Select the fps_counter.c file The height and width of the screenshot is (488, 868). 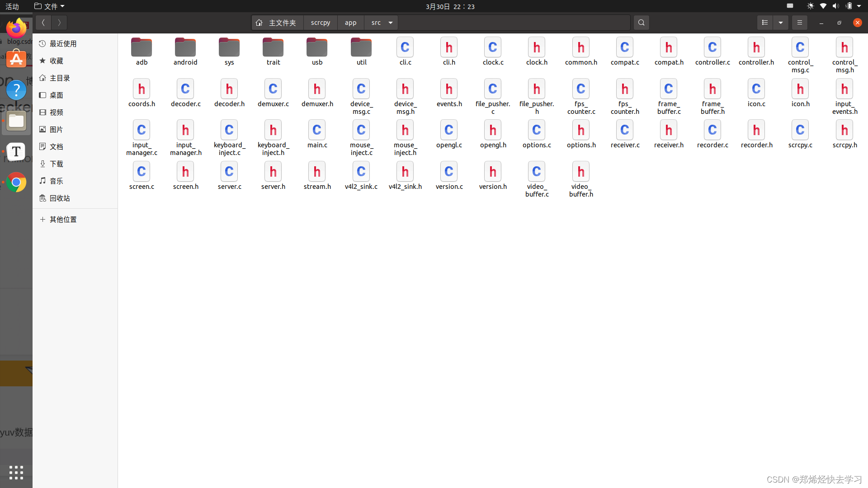(581, 97)
